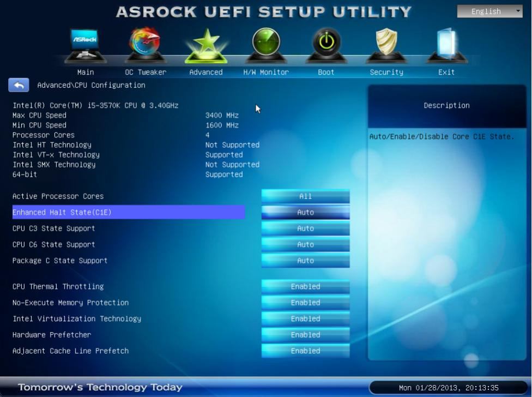
Task: Switch to the Exit tab label
Action: (x=446, y=72)
